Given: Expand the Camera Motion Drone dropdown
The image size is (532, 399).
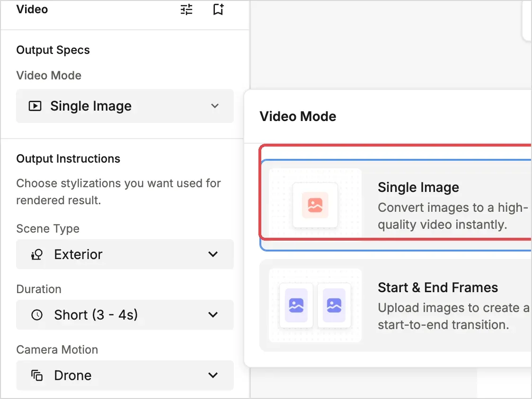Looking at the screenshot, I should pos(125,375).
